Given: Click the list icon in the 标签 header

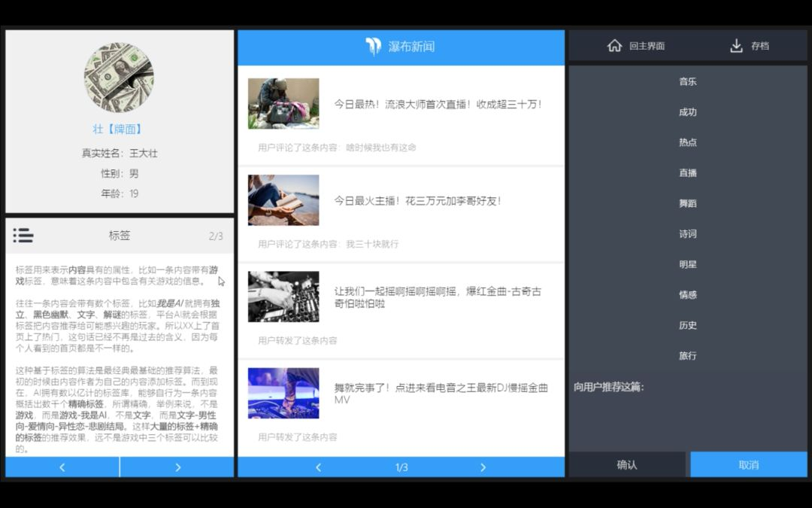Looking at the screenshot, I should click(23, 236).
